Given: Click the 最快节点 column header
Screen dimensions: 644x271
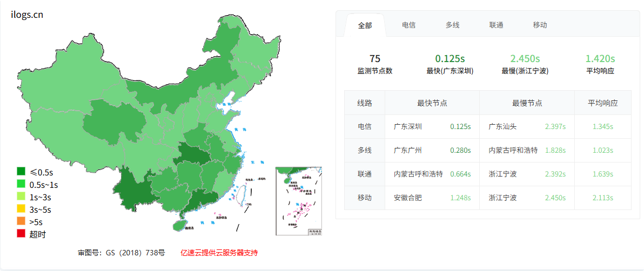Looking at the screenshot, I should point(432,103).
